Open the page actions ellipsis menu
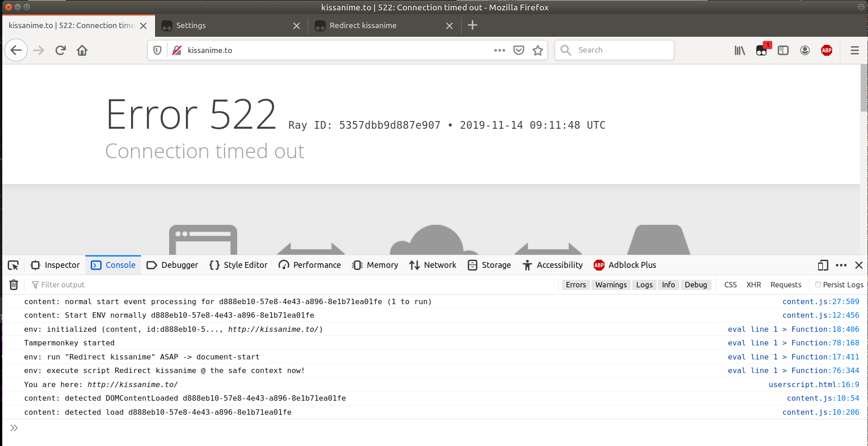 499,50
